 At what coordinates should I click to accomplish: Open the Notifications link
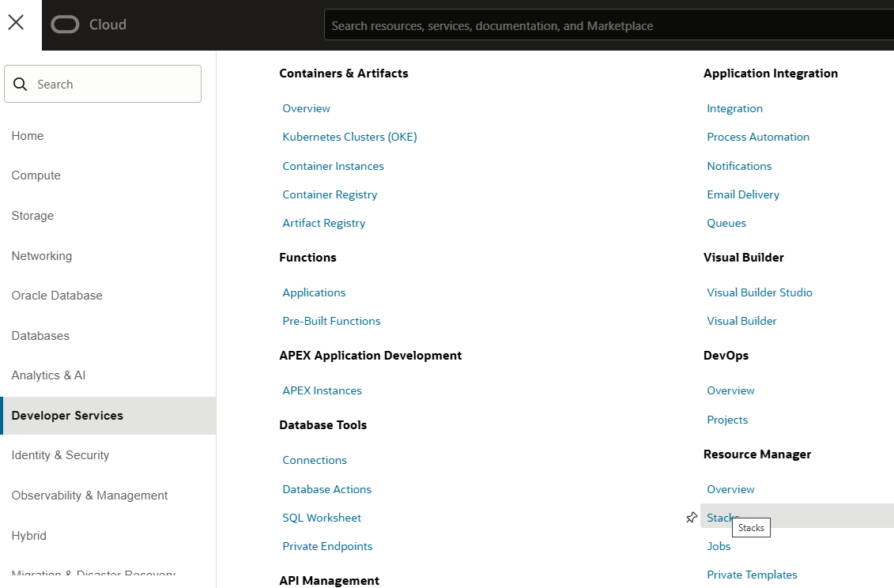point(739,166)
